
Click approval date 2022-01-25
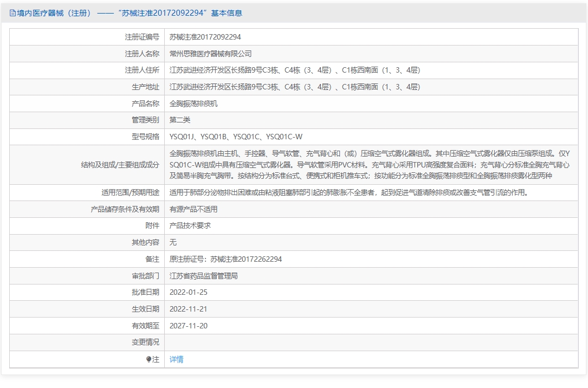click(x=188, y=293)
